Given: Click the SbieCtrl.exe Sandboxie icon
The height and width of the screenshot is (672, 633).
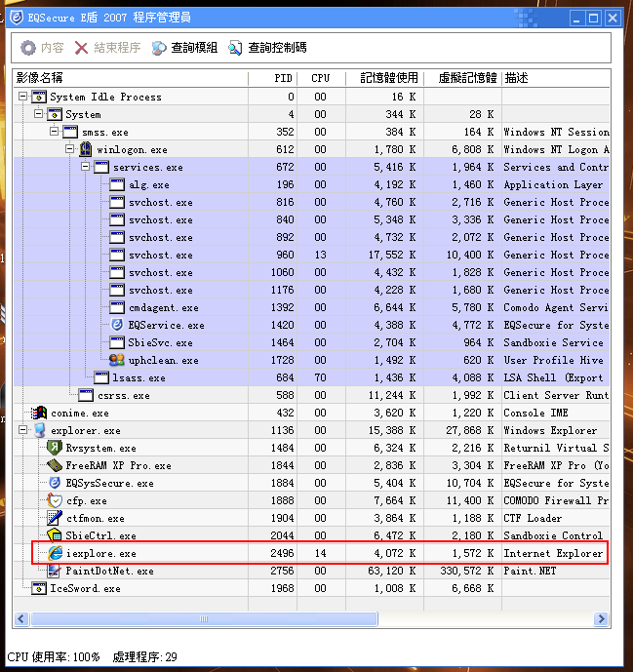Looking at the screenshot, I should click(55, 535).
